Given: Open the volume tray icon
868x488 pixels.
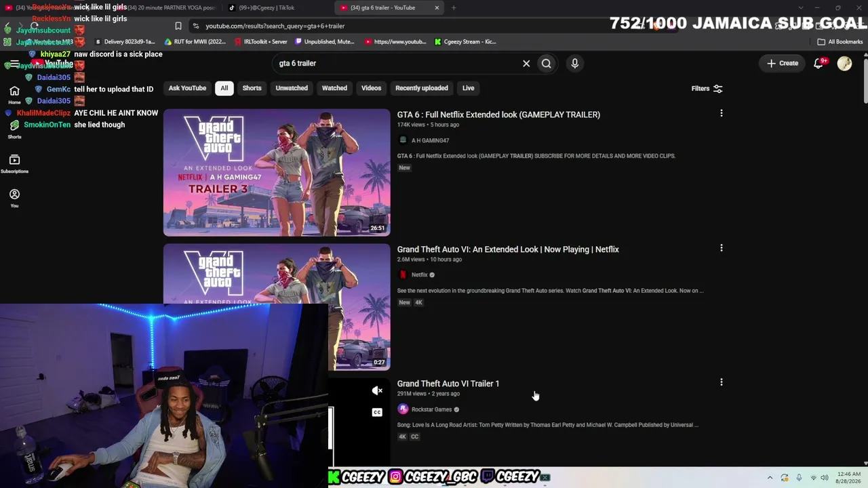Looking at the screenshot, I should 825,478.
